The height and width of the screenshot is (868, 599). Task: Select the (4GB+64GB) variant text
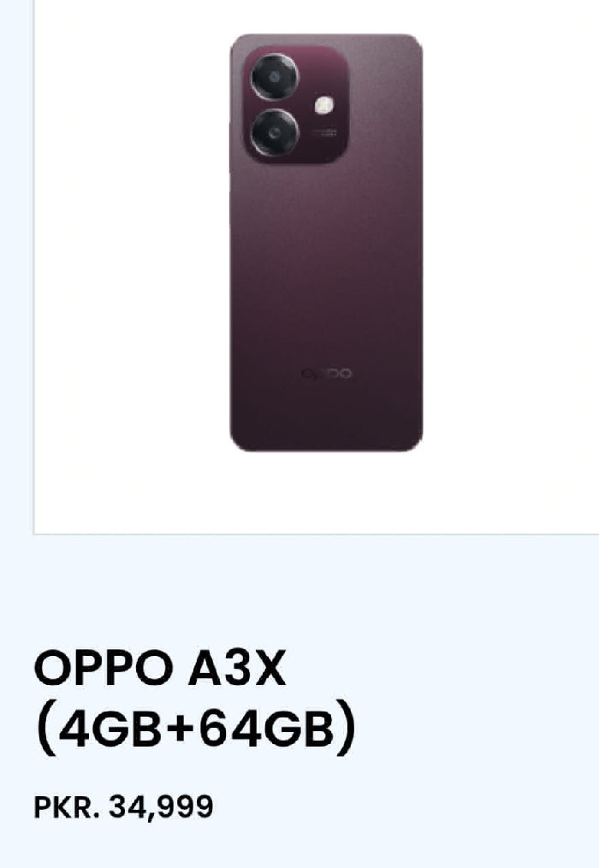click(195, 728)
